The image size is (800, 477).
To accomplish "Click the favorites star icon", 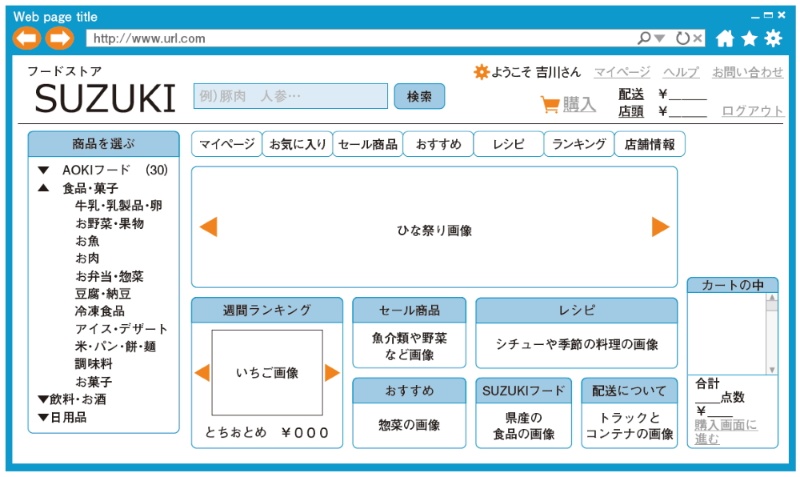I will point(749,38).
